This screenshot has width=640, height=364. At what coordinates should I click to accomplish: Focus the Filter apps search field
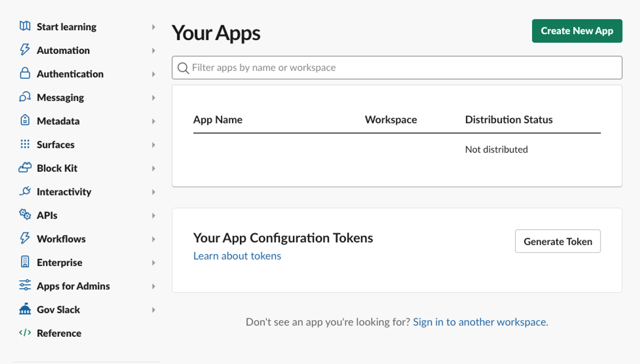point(397,68)
